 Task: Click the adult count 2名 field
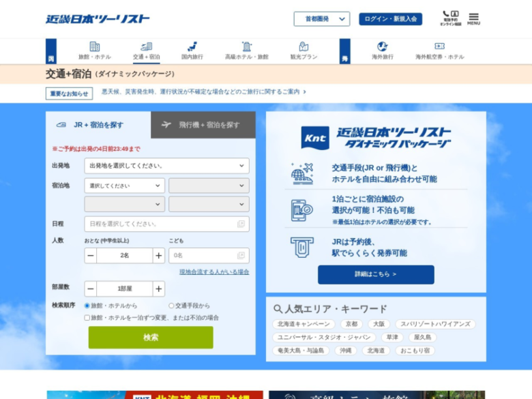(x=125, y=256)
